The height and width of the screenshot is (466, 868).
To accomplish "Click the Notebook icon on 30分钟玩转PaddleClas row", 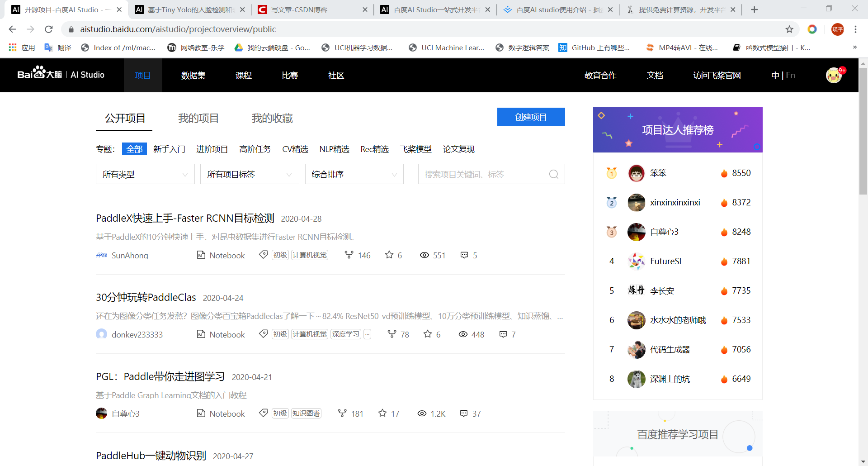I will coord(201,334).
